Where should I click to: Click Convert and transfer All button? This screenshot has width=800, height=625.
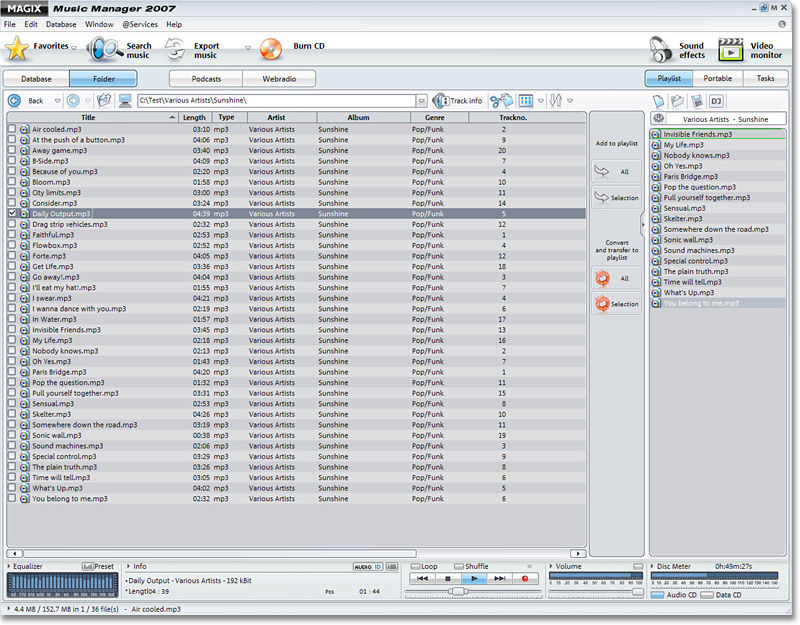(617, 279)
